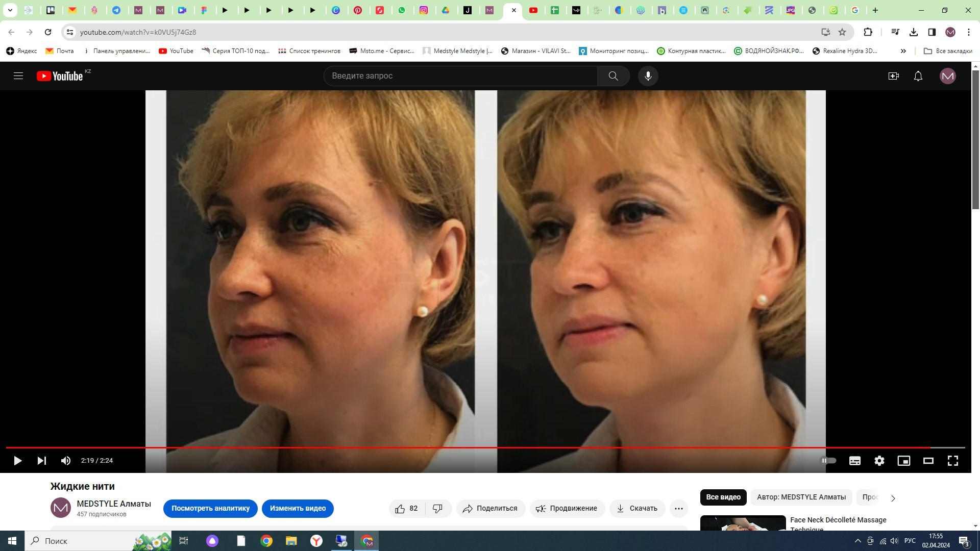
Task: Skip to next video
Action: 42,461
